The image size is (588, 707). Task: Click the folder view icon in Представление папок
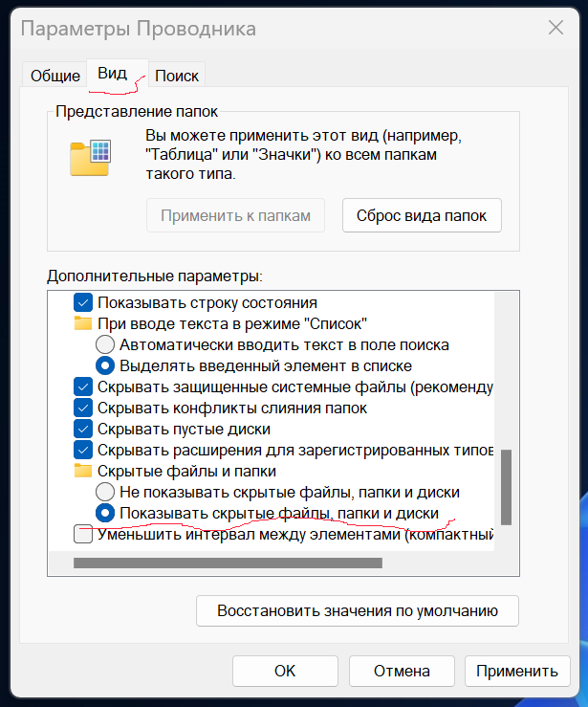(x=90, y=158)
